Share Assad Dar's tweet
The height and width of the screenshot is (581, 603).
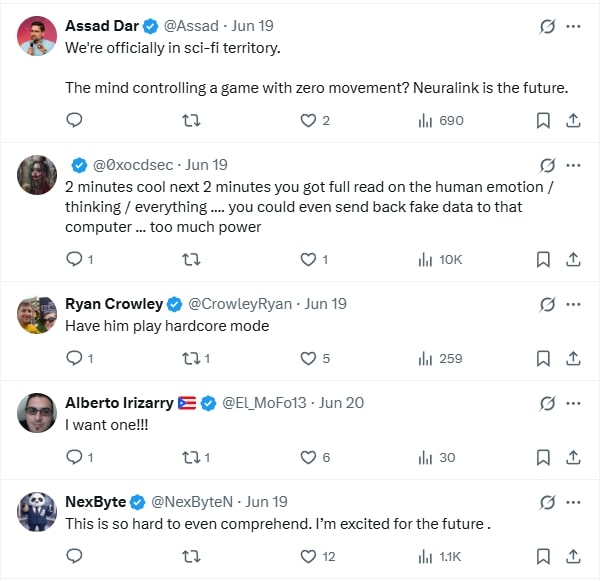pos(573,120)
